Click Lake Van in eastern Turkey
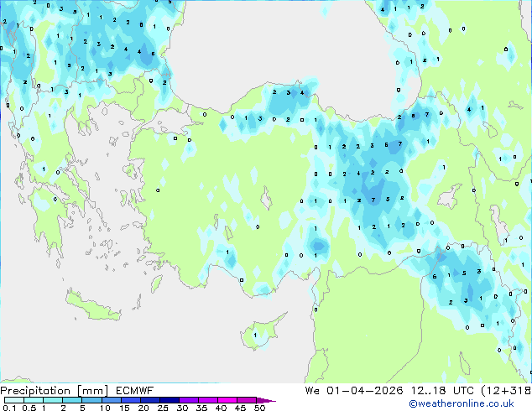 pos(450,196)
